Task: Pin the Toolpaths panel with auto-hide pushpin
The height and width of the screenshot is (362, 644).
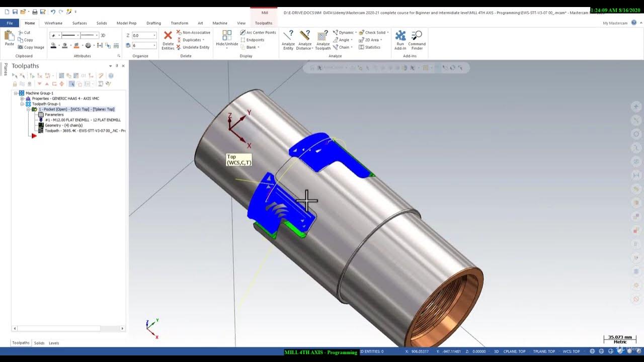Action: (x=117, y=66)
